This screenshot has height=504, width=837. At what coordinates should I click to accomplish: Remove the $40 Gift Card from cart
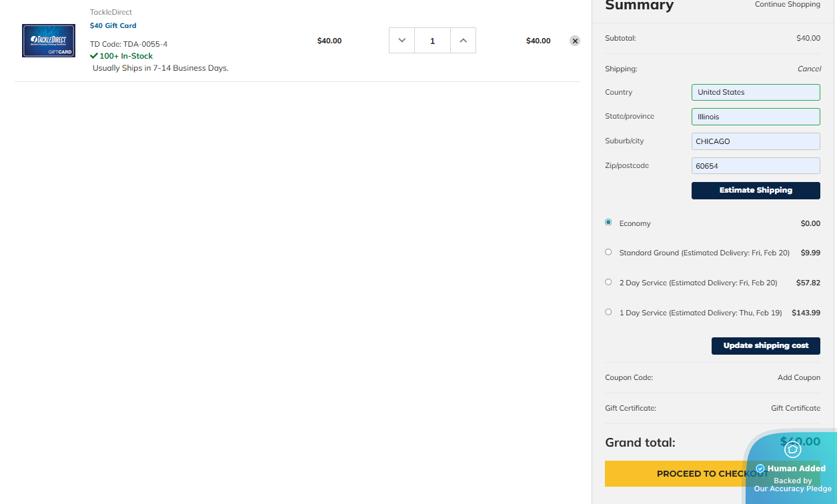(574, 41)
